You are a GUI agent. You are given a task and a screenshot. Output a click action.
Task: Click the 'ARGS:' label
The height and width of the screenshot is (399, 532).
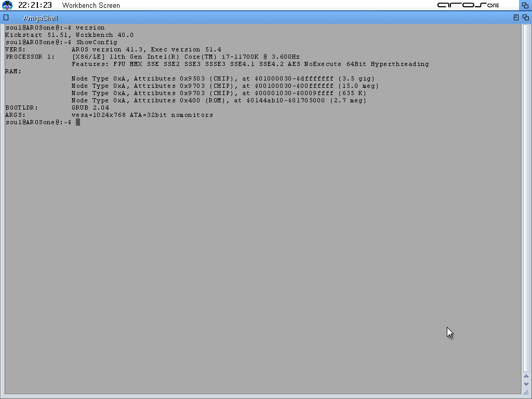15,115
